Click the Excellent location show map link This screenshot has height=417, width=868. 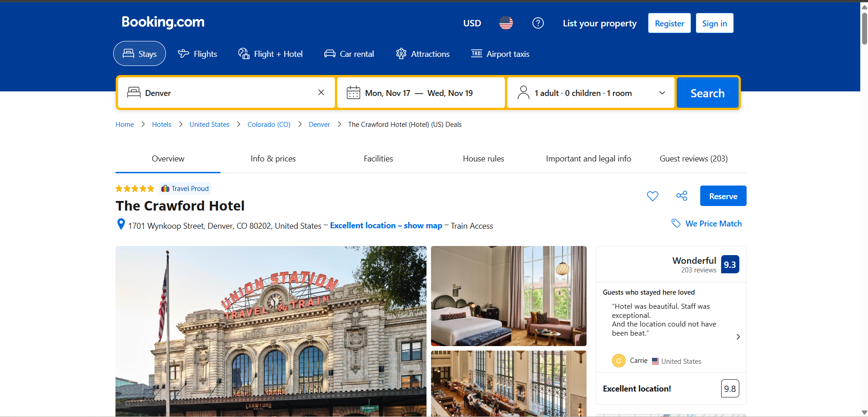386,226
